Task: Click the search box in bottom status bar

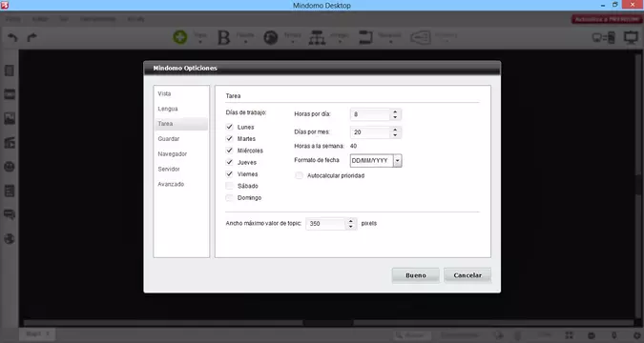Action: pyautogui.click(x=413, y=335)
